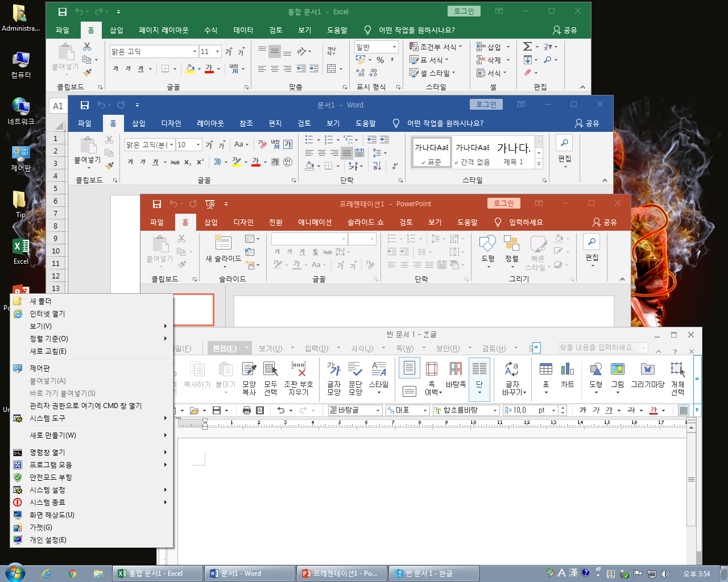This screenshot has width=728, height=582.
Task: Toggle strikethrough in the Word font group
Action: [175, 162]
